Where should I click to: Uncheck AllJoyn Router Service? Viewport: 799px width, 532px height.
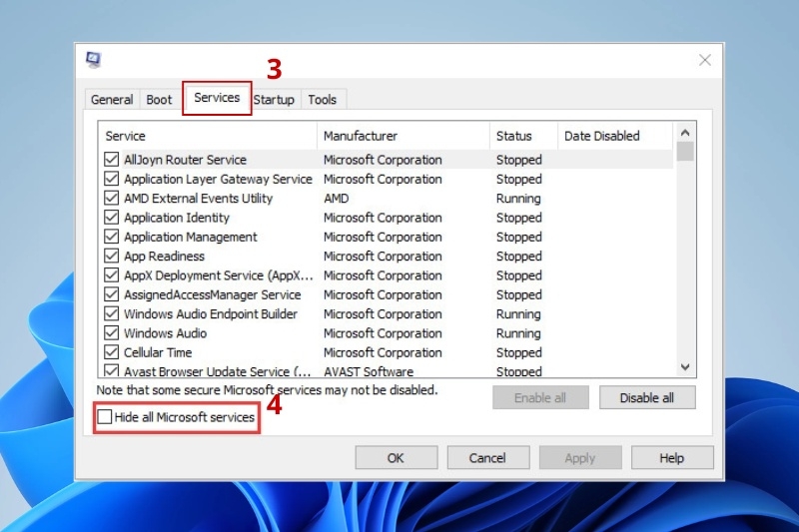(x=111, y=160)
